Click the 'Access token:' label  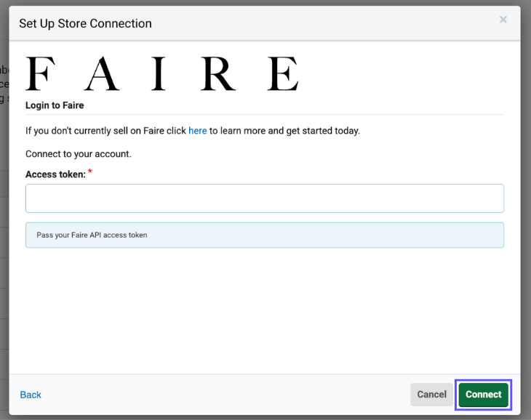[x=55, y=174]
